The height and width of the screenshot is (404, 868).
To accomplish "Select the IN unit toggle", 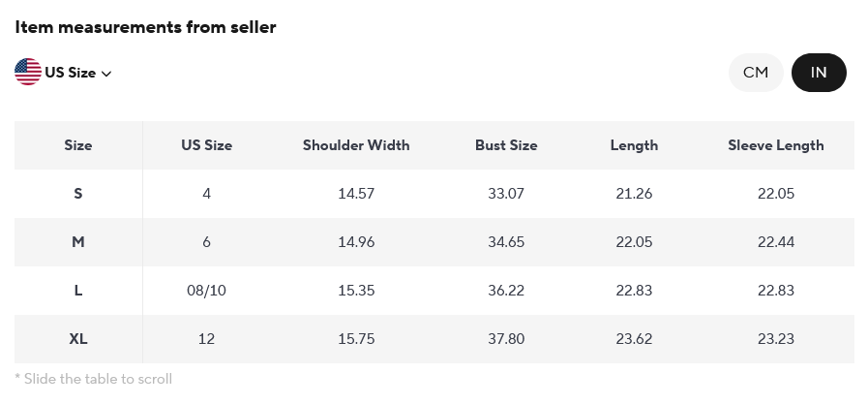I will coord(819,73).
